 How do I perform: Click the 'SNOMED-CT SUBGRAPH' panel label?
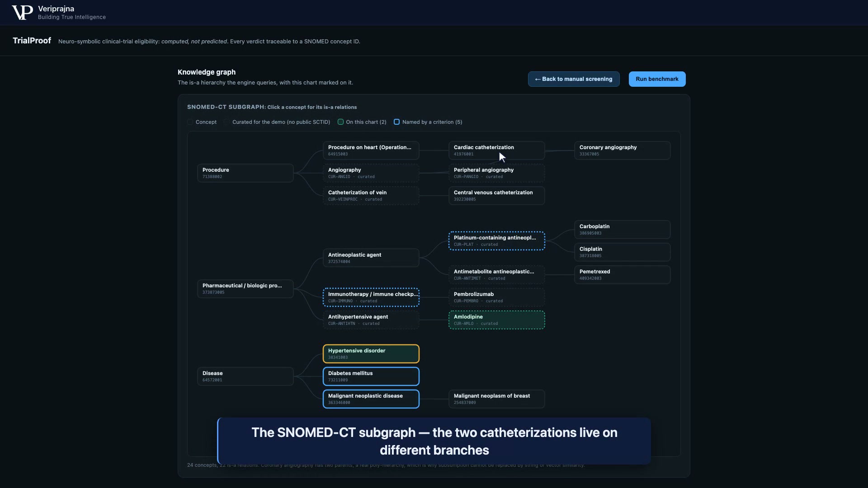click(x=226, y=107)
